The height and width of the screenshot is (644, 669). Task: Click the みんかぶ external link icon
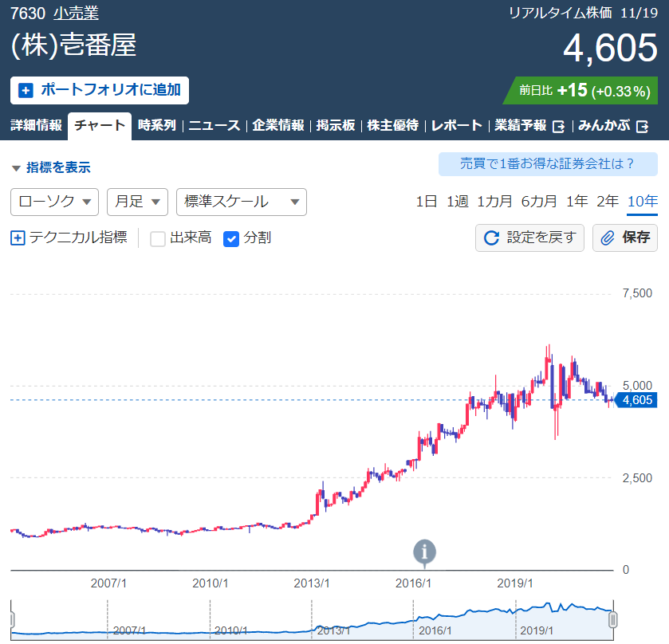642,126
